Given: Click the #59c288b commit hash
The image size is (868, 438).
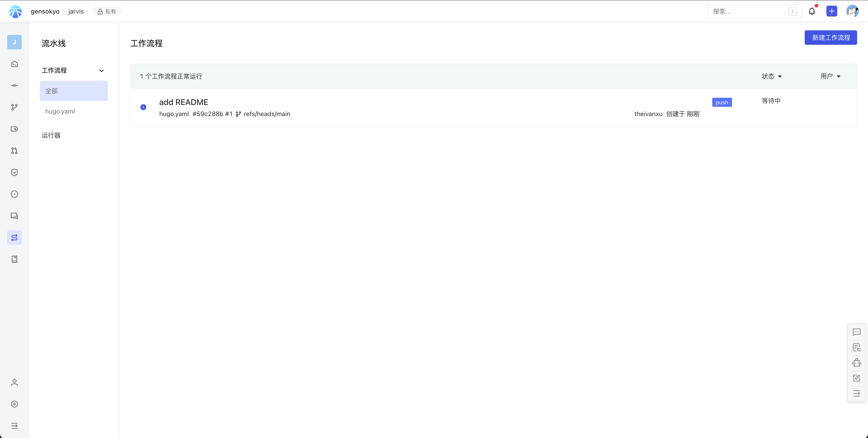Looking at the screenshot, I should [208, 114].
